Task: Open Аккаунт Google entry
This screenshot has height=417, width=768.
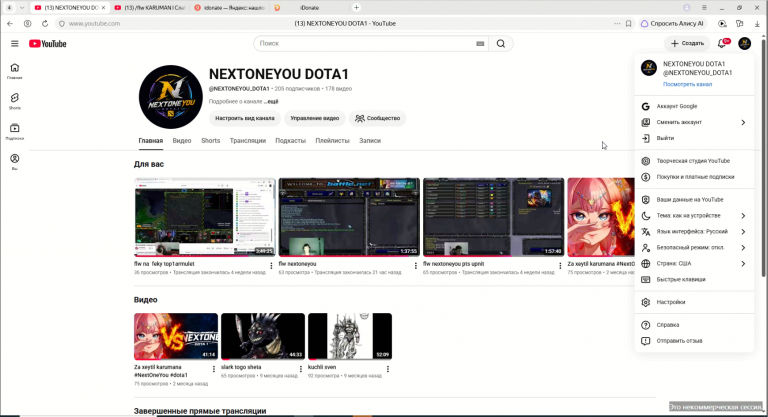Action: (x=694, y=106)
